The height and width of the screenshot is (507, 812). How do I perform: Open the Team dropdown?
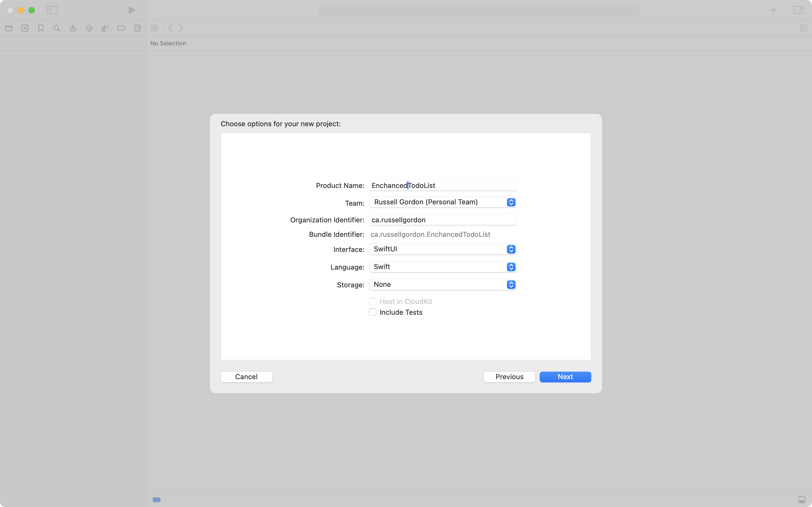tap(443, 202)
